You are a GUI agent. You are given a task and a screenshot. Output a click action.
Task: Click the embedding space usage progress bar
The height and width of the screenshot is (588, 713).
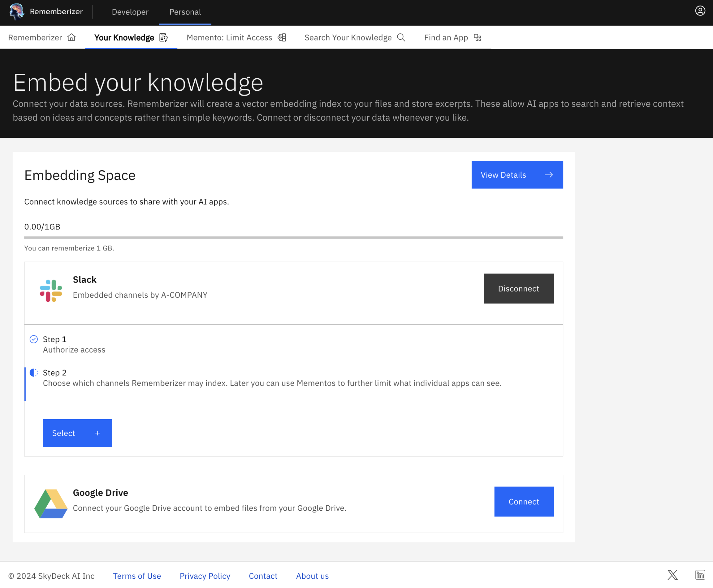click(x=293, y=237)
